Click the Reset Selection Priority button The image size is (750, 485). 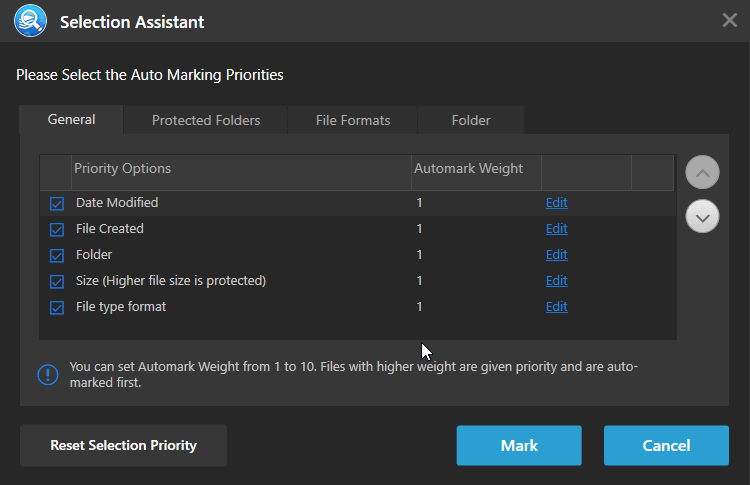pyautogui.click(x=124, y=445)
